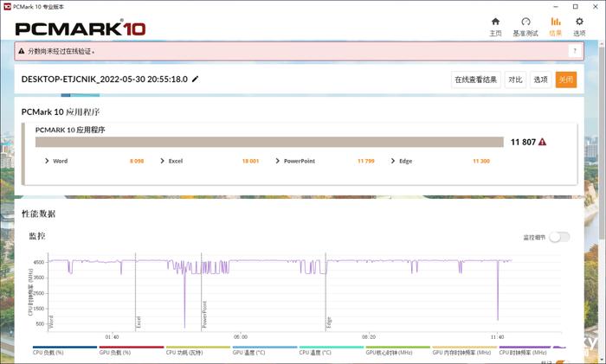The height and width of the screenshot is (364, 606).
Task: Click the orange Close (关闭) button
Action: (566, 80)
